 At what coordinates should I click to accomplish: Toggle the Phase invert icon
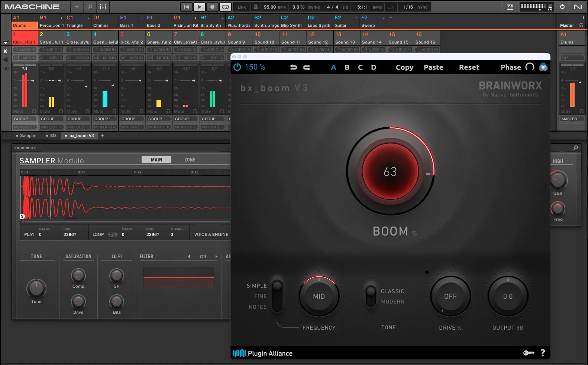click(530, 67)
